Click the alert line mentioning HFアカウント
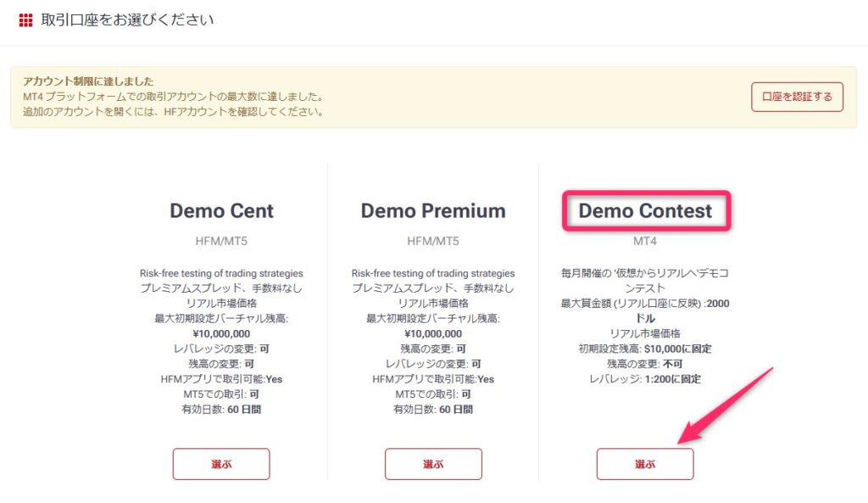This screenshot has width=868, height=503. point(173,112)
